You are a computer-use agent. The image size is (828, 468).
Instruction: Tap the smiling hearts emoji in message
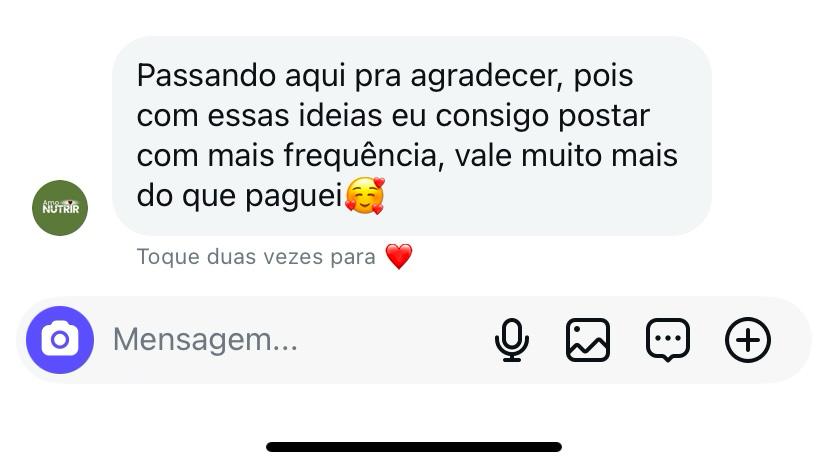[x=364, y=195]
